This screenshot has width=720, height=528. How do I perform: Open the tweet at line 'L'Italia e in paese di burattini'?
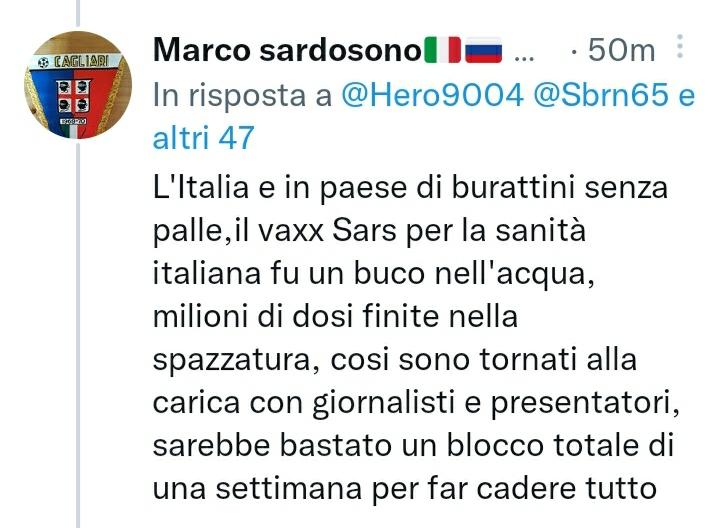pyautogui.click(x=410, y=188)
